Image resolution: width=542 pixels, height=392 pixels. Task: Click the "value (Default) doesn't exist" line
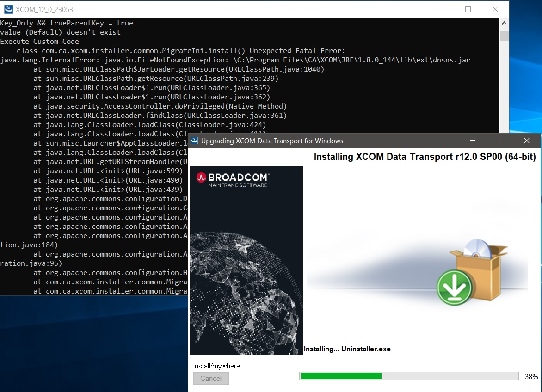pyautogui.click(x=61, y=32)
